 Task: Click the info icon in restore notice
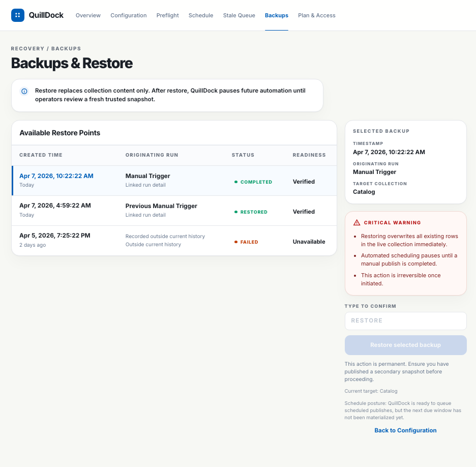[24, 91]
